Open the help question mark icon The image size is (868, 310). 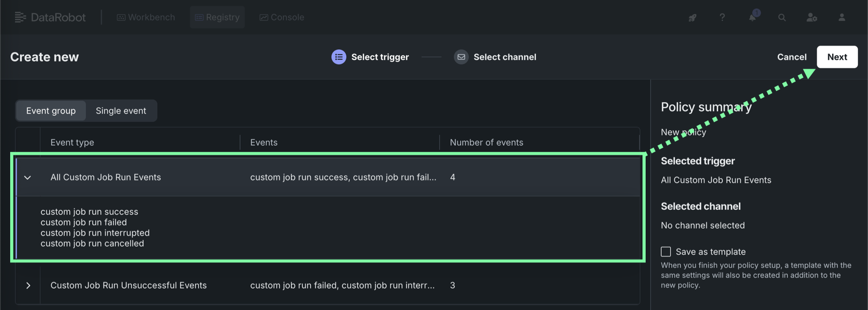tap(722, 18)
